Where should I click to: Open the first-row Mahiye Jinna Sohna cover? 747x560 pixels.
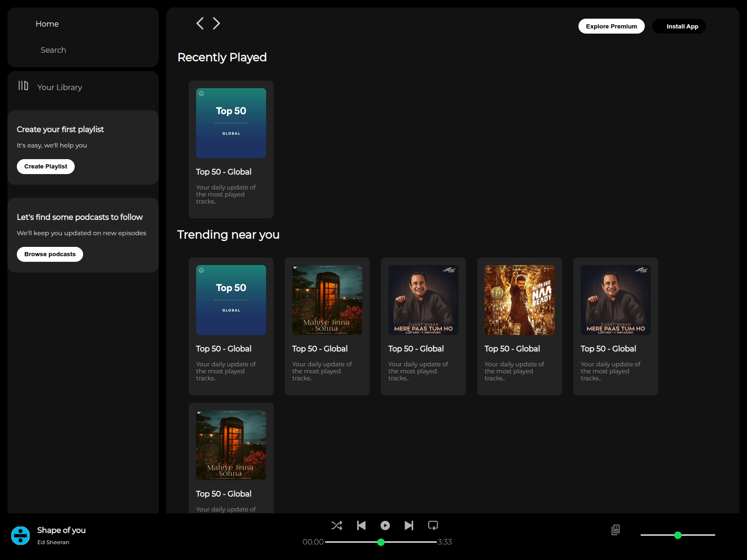[327, 300]
